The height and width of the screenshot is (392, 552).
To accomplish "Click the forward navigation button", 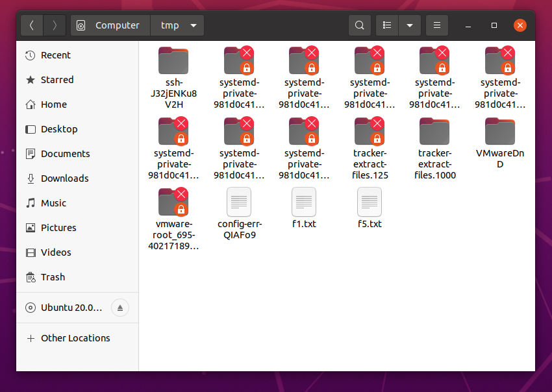I will pyautogui.click(x=55, y=25).
